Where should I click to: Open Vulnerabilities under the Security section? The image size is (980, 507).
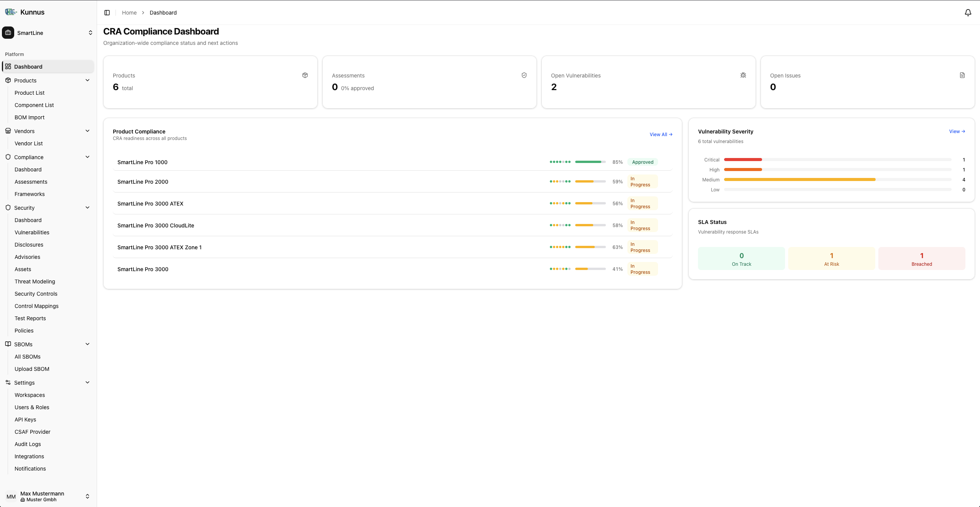pyautogui.click(x=32, y=232)
